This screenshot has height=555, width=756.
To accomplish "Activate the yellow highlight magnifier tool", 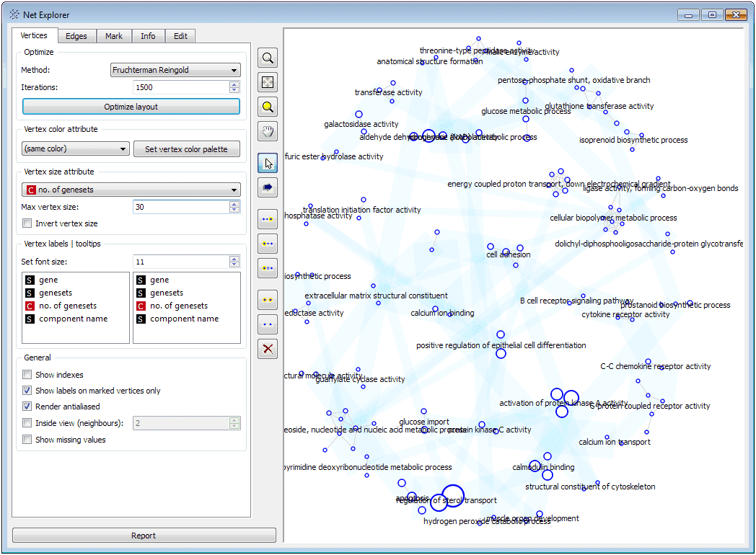I will pyautogui.click(x=267, y=106).
